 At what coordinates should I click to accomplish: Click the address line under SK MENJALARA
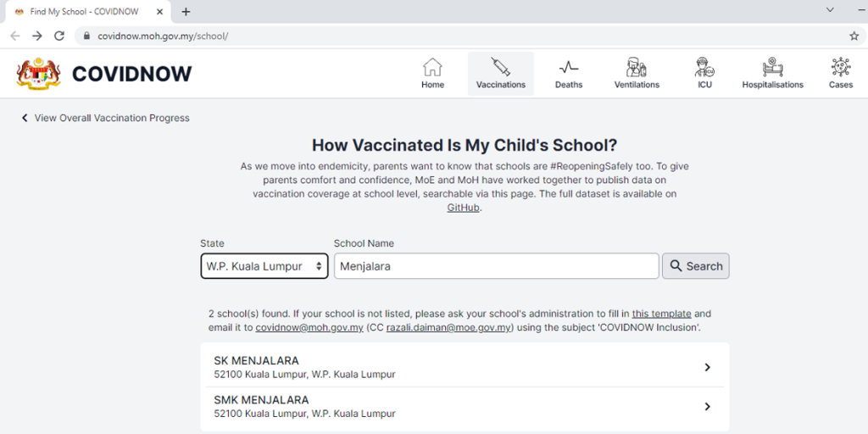point(304,374)
